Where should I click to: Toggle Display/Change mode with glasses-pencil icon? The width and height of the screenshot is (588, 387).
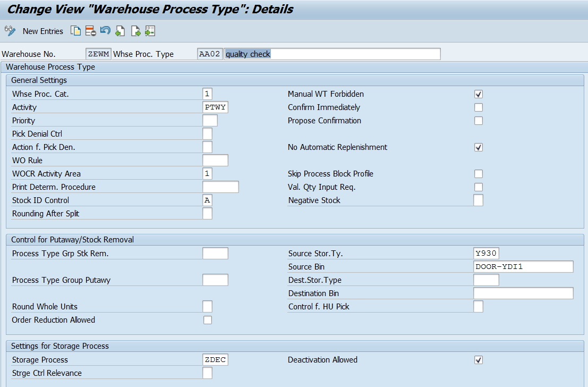[x=10, y=31]
